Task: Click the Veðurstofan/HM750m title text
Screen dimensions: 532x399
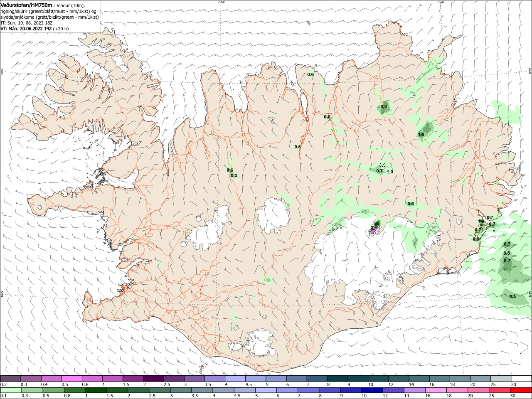Action: pyautogui.click(x=26, y=5)
